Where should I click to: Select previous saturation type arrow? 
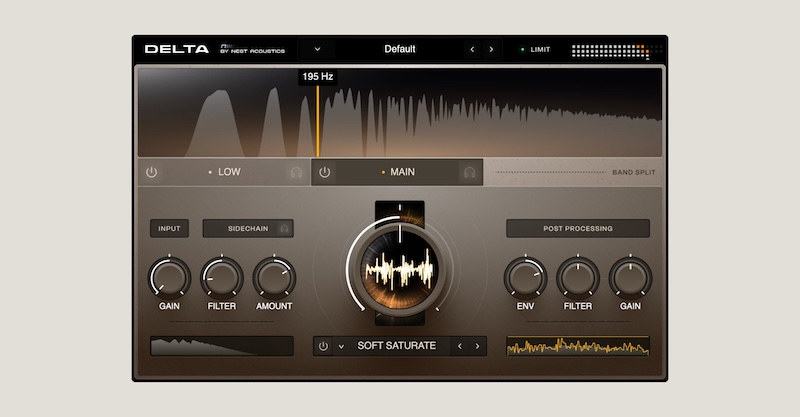point(459,347)
